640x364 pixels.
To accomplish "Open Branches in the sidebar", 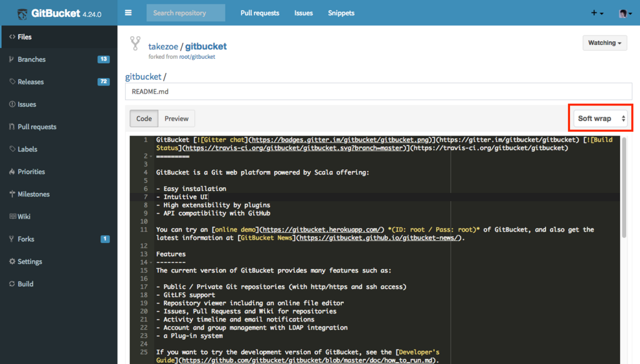I will pos(59,59).
